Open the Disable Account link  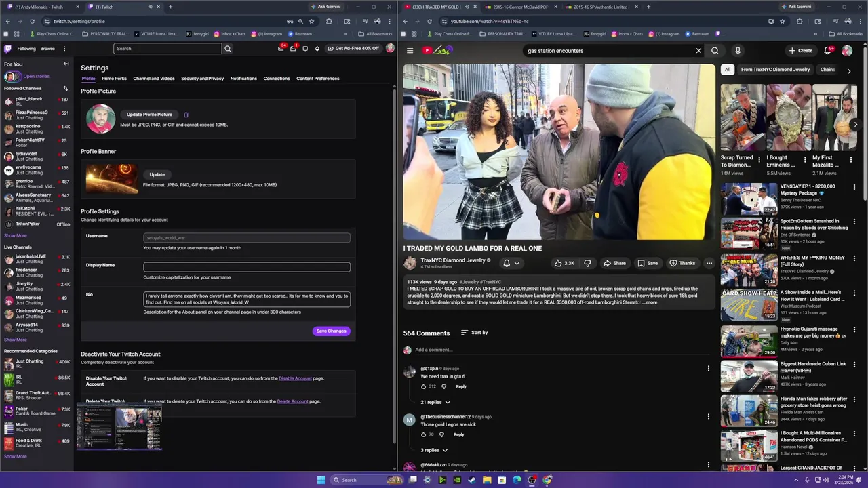[x=296, y=378]
